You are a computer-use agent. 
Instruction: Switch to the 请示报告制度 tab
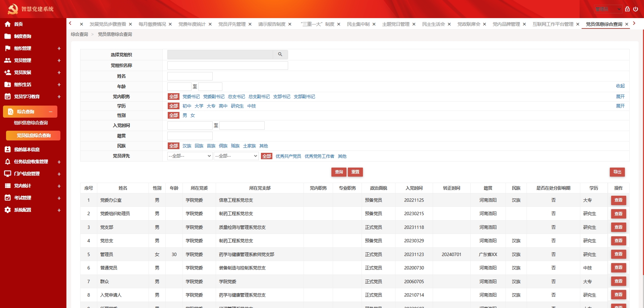pos(272,24)
